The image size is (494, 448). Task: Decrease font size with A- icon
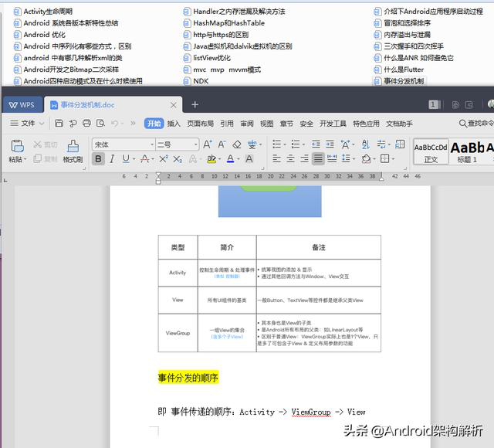[x=222, y=144]
